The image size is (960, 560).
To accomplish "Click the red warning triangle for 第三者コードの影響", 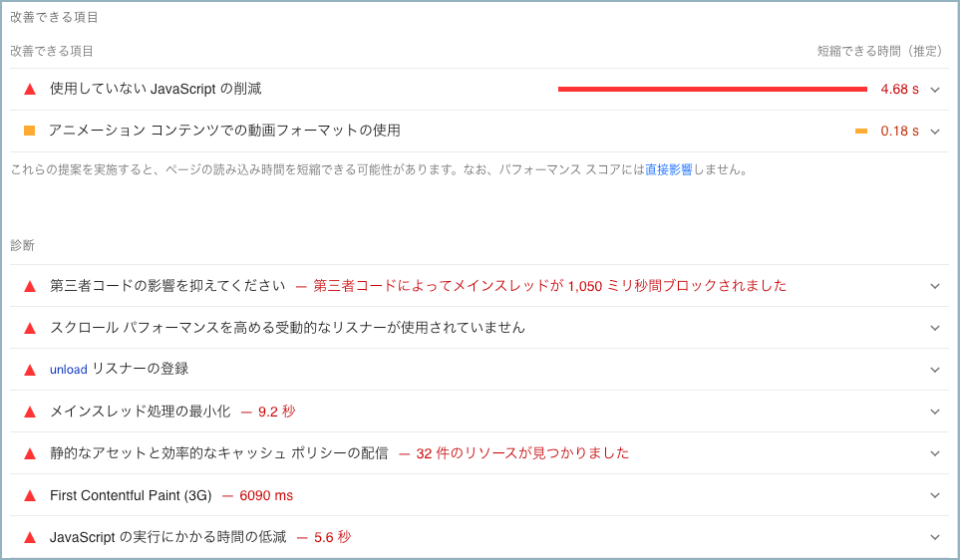I will pyautogui.click(x=30, y=286).
